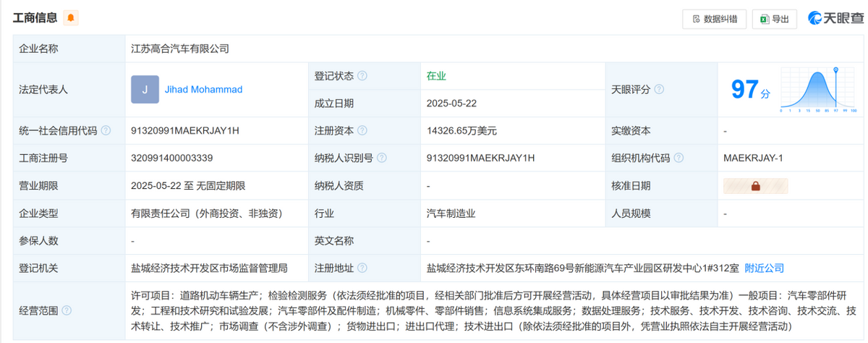This screenshot has width=868, height=343.
Task: Click the help icon next to 统一社会信用代码
Action: [106, 131]
